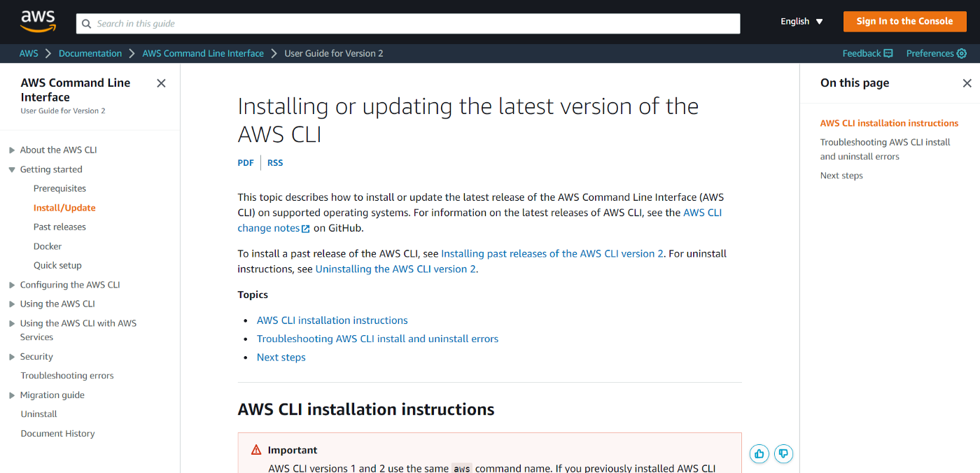Close the left navigation panel

tap(160, 83)
